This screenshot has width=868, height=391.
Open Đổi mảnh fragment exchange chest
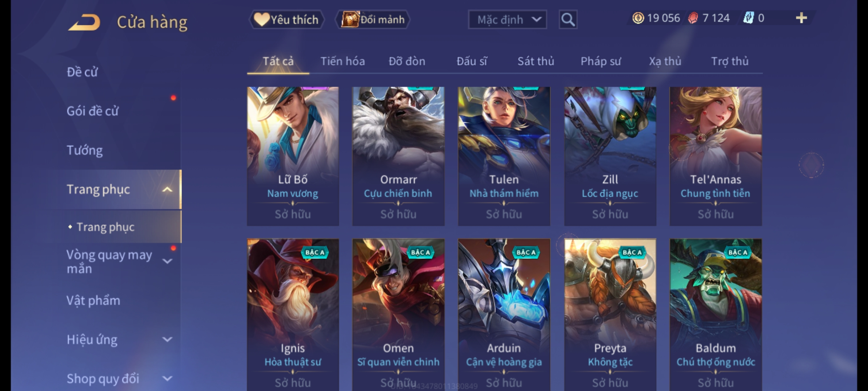click(373, 20)
